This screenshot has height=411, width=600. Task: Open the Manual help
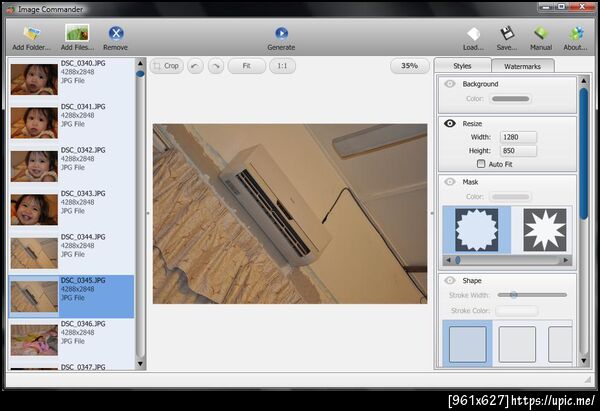(x=541, y=38)
